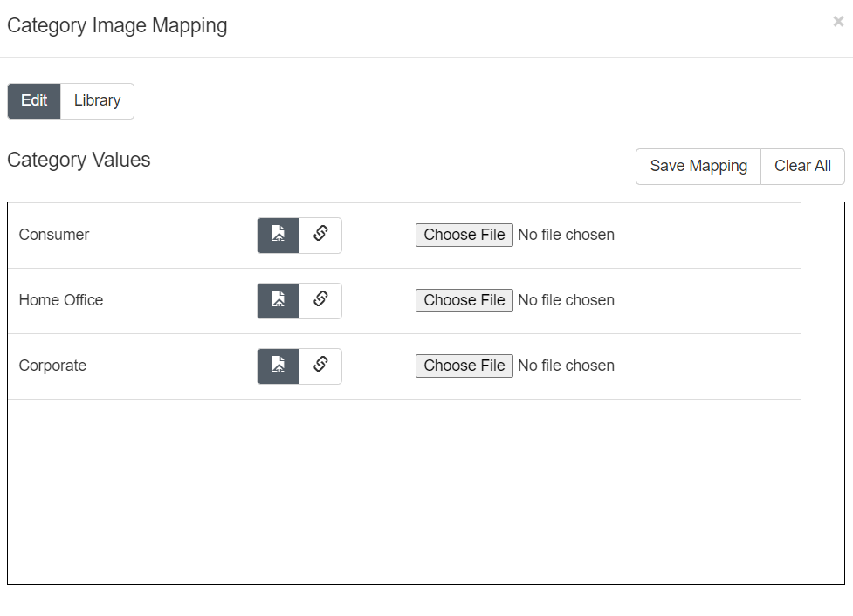Choose a file for Consumer category
Screen dimensions: 853x616
pos(464,235)
